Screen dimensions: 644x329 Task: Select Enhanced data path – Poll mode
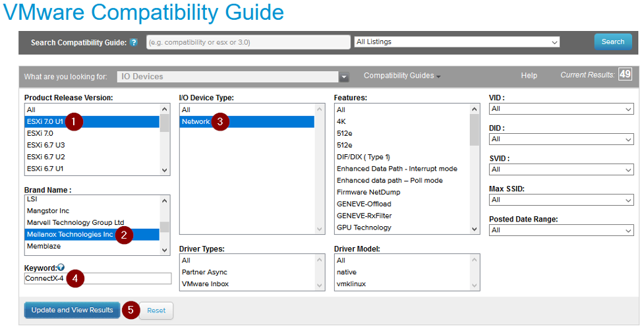pos(401,180)
